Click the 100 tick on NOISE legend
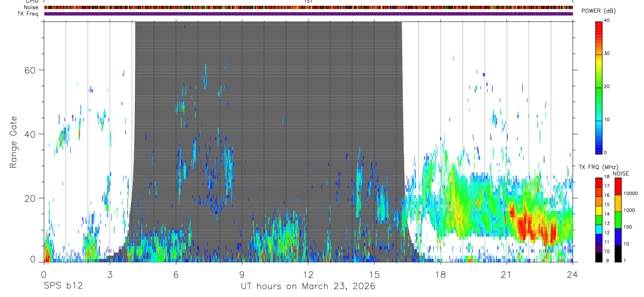 pos(627,227)
